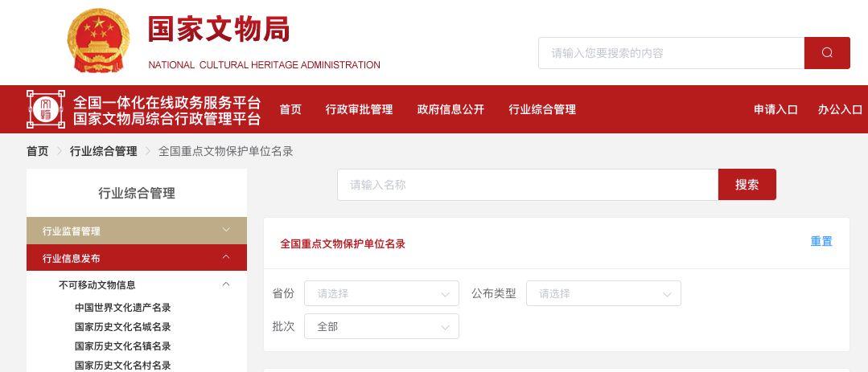
Task: Expand the 行业监督管理 section
Action: pyautogui.click(x=137, y=231)
